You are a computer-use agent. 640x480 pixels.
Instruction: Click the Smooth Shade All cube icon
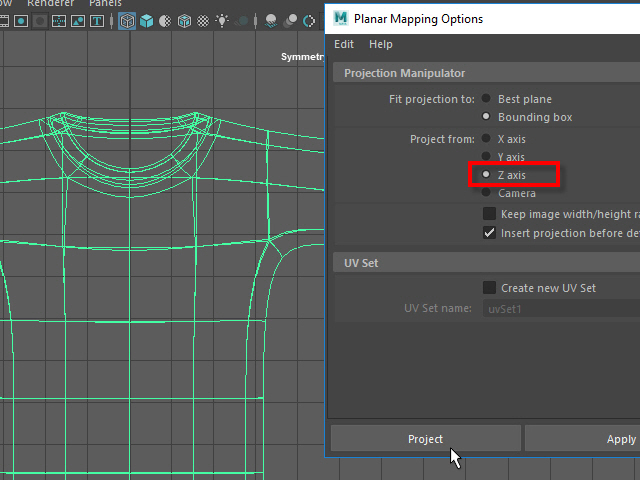pyautogui.click(x=148, y=20)
